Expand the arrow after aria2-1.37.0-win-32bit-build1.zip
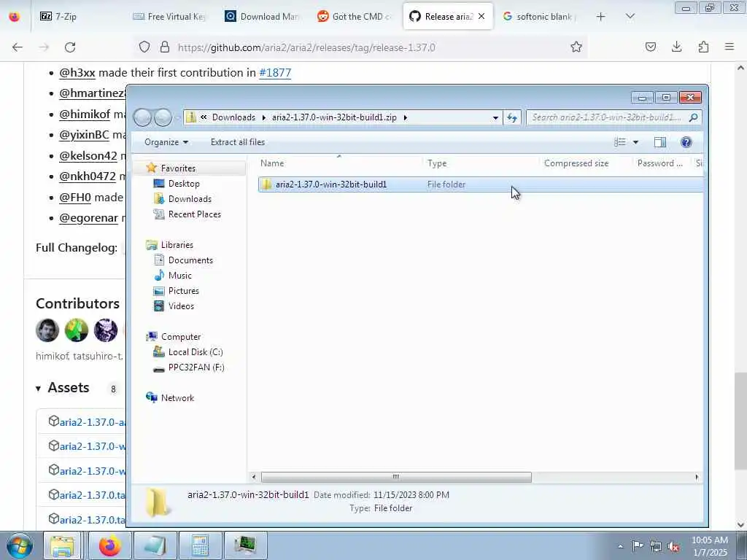Viewport: 747px width, 560px height. (406, 117)
